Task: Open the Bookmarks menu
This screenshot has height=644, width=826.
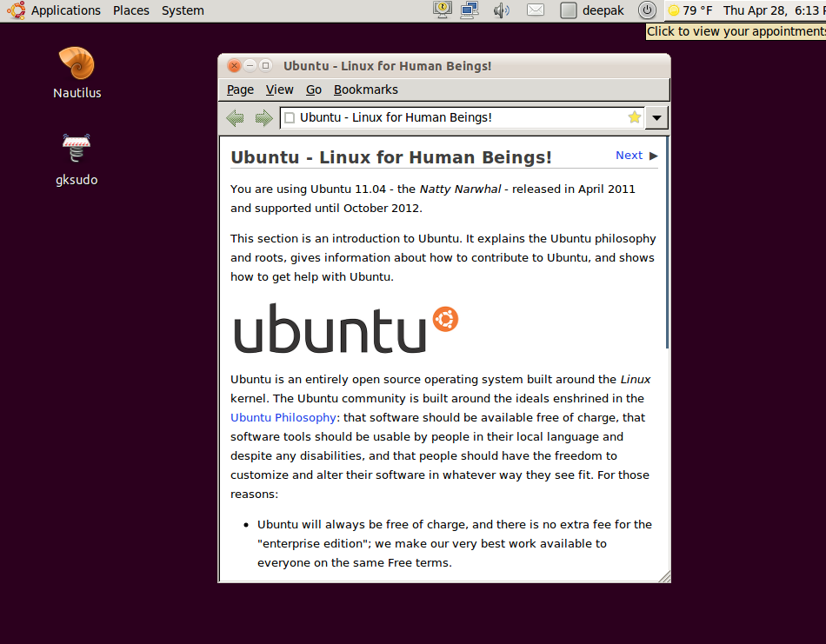Action: 365,90
